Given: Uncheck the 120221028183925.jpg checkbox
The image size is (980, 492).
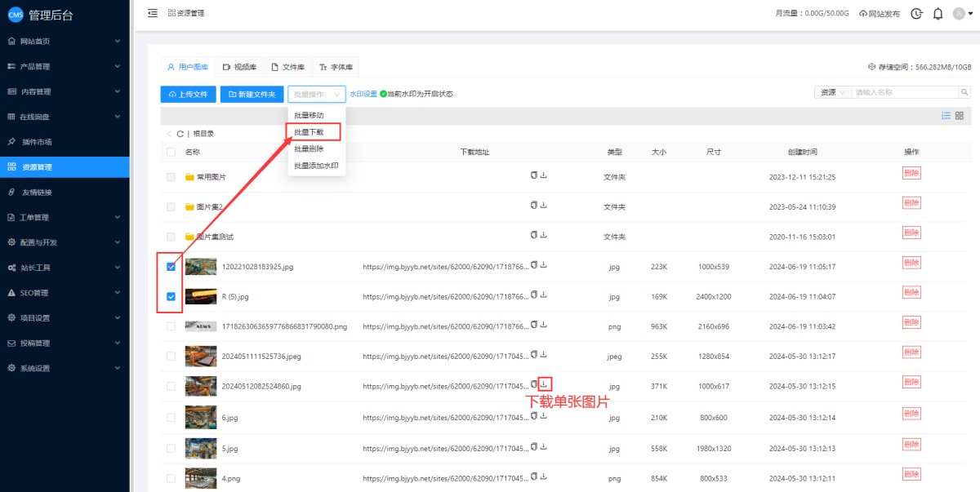Looking at the screenshot, I should click(x=171, y=267).
